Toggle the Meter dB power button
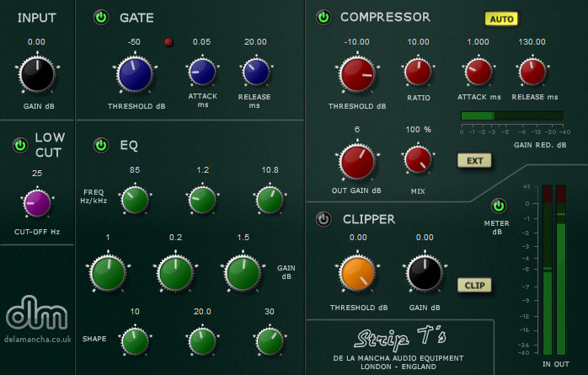 click(x=499, y=206)
